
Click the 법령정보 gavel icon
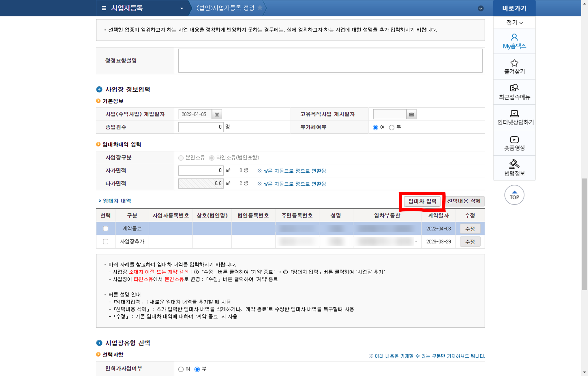(514, 164)
